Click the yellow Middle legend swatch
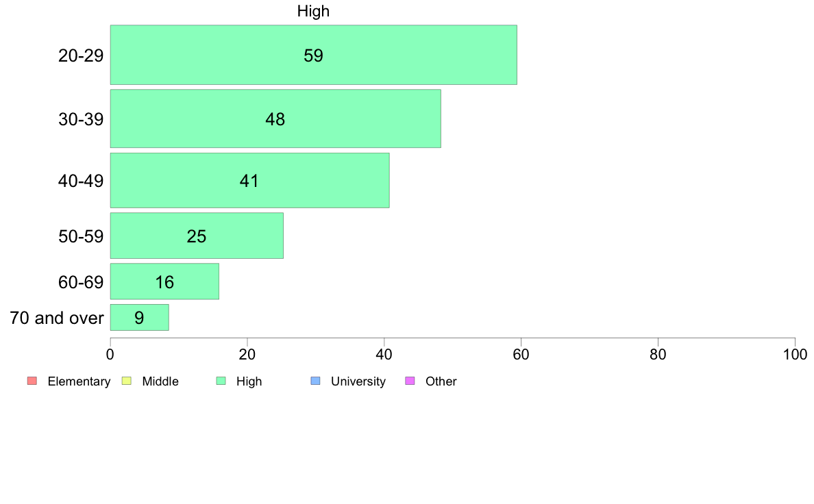The image size is (814, 504). click(x=126, y=381)
